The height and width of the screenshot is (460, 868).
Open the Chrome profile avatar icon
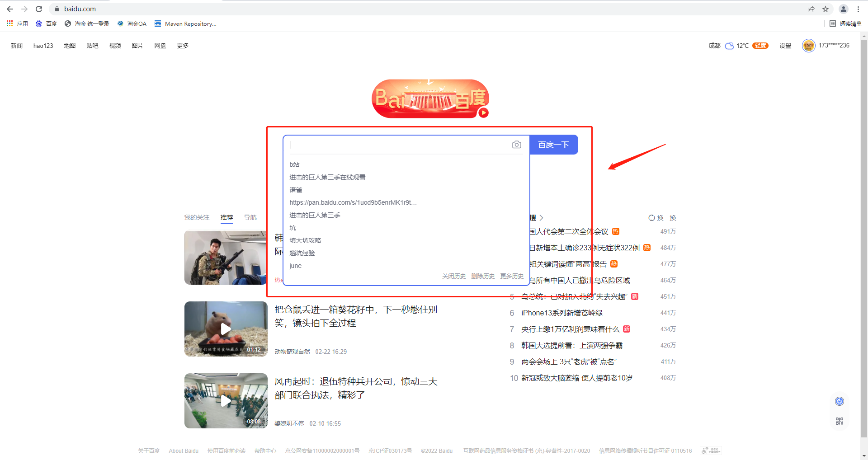click(x=844, y=9)
